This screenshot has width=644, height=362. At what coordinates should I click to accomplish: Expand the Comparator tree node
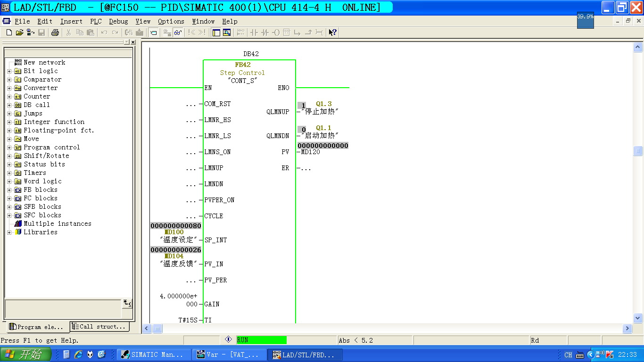[x=9, y=80]
